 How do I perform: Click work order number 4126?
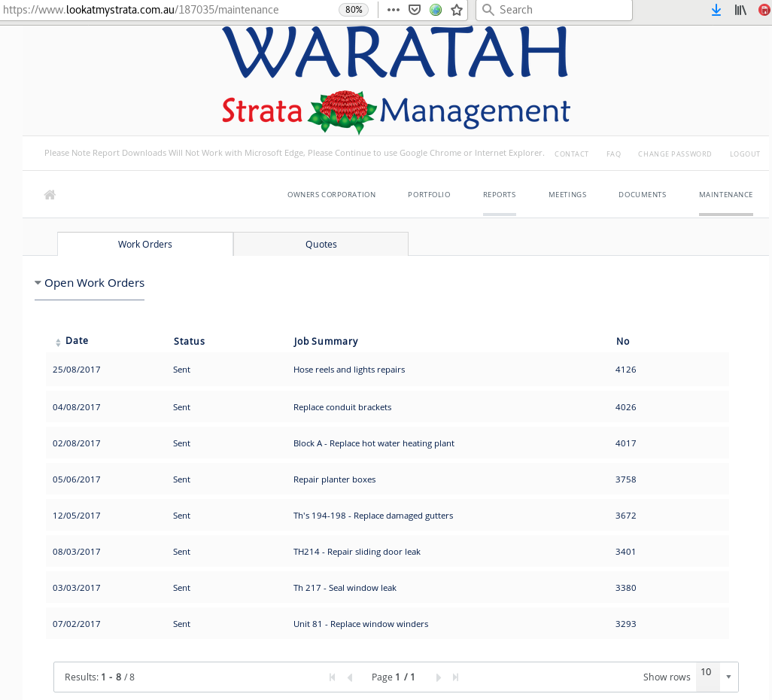(626, 370)
